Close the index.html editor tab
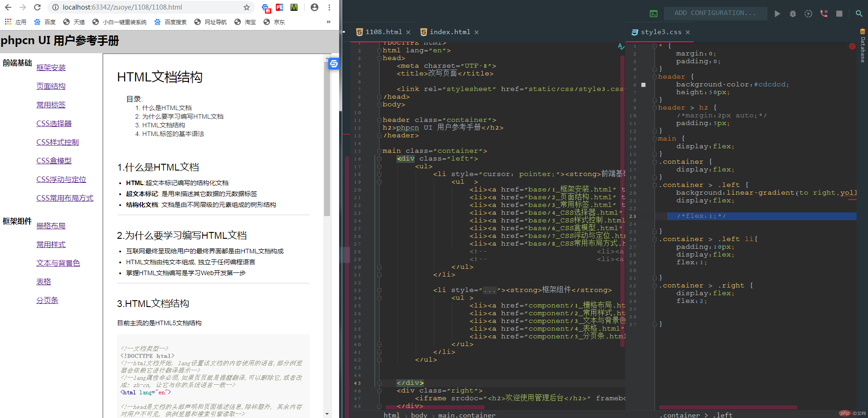 (x=477, y=32)
